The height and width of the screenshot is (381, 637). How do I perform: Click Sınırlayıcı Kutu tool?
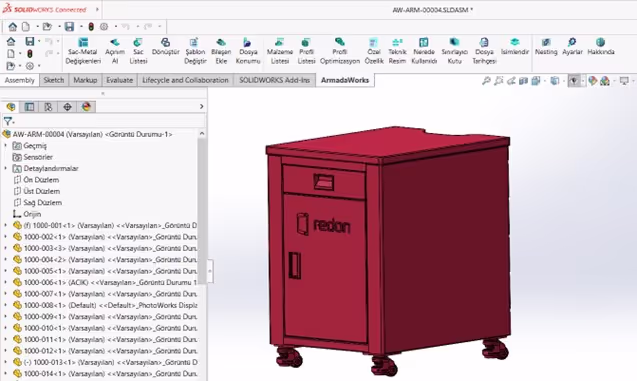point(455,51)
